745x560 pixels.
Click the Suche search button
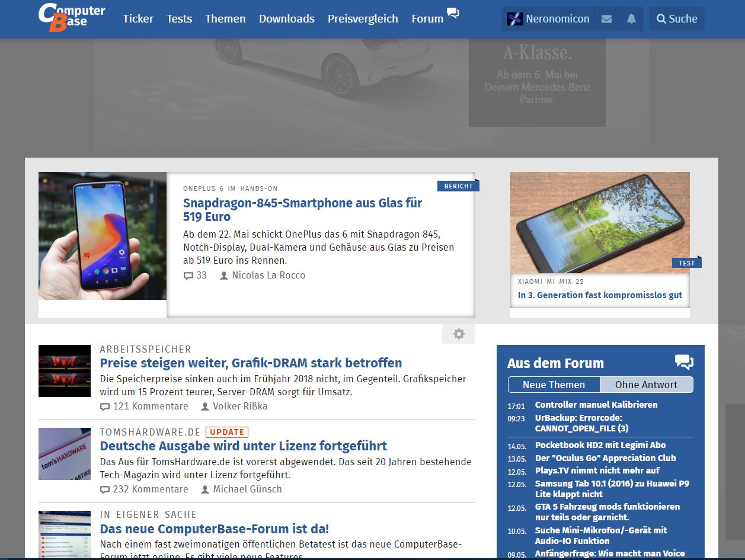pos(677,19)
